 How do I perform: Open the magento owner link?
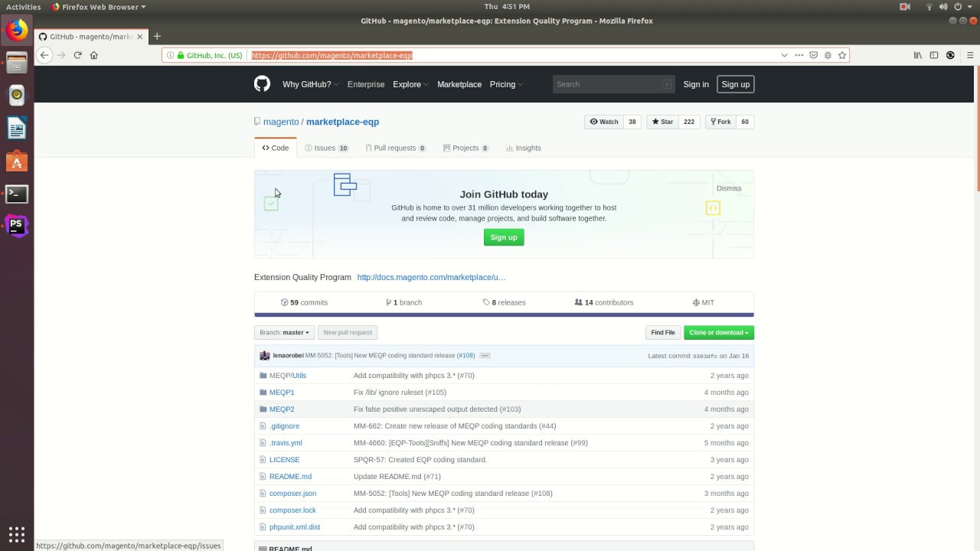pyautogui.click(x=281, y=122)
